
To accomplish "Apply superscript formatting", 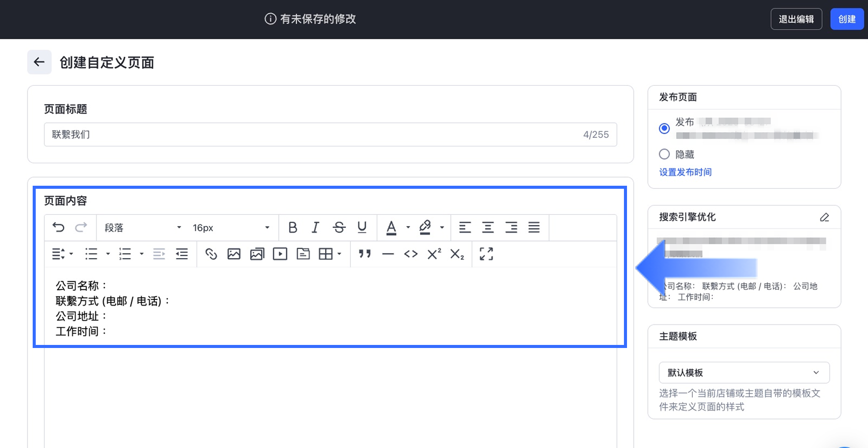I will [435, 254].
